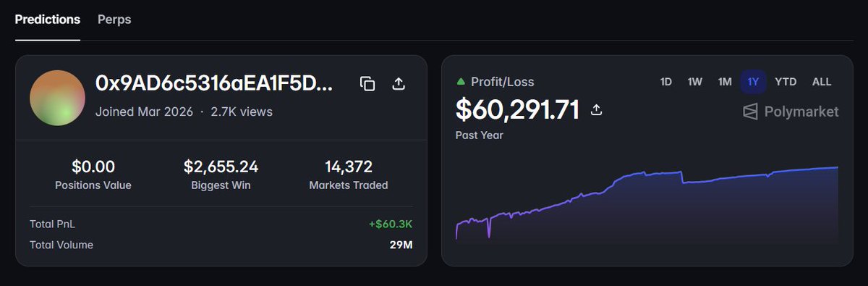Click the $60,291.71 profit value
This screenshot has height=286, width=868.
pos(518,109)
